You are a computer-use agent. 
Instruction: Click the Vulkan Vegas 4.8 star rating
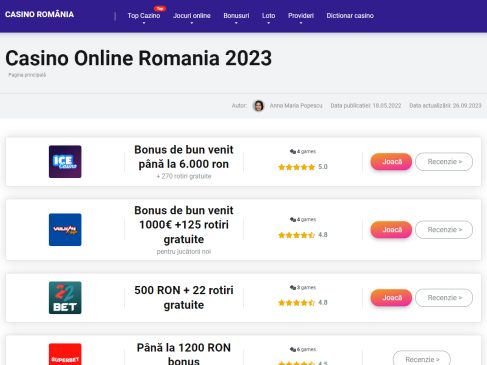(296, 235)
